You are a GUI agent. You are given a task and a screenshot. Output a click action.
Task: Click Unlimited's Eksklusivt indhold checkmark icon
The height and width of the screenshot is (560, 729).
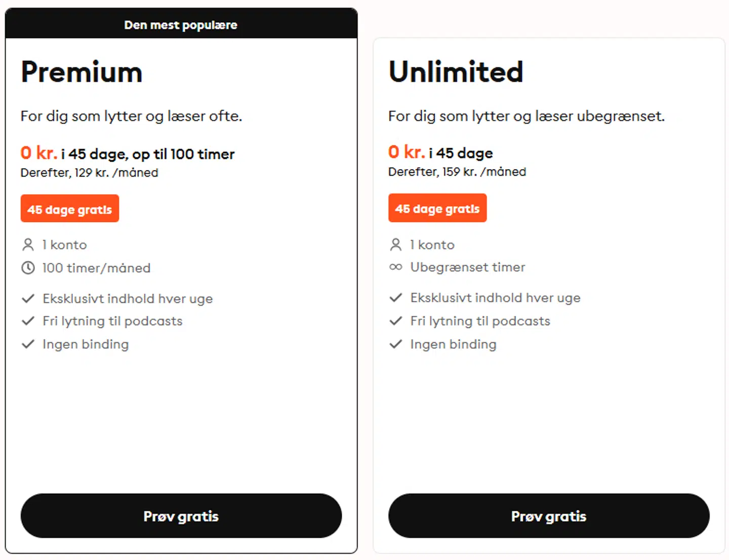click(395, 298)
